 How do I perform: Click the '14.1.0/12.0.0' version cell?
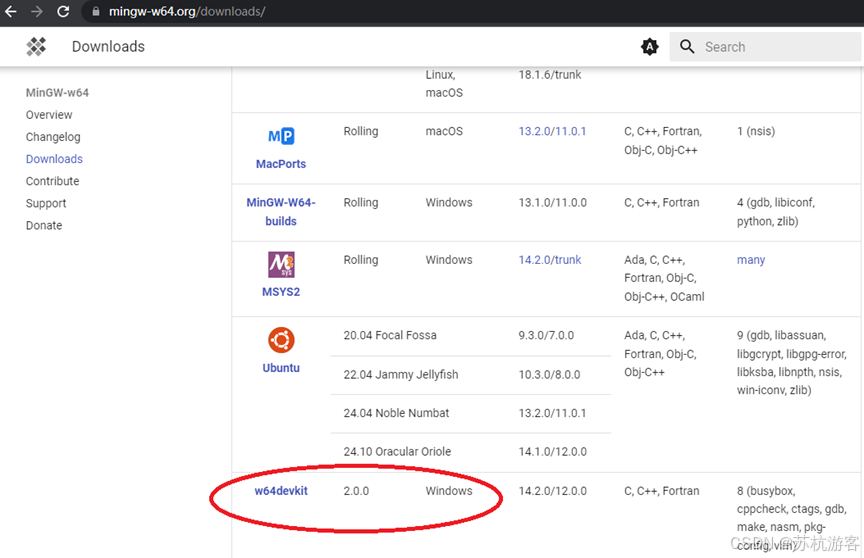(553, 451)
